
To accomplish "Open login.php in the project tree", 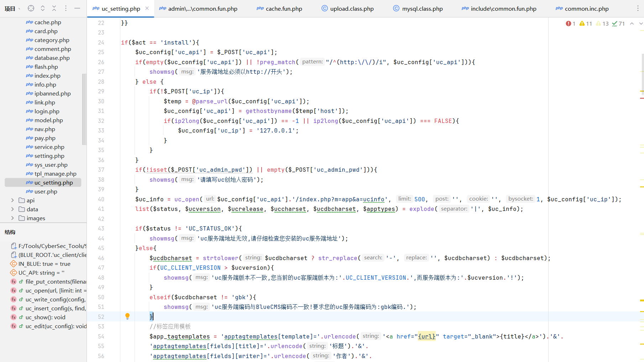I will [x=47, y=111].
